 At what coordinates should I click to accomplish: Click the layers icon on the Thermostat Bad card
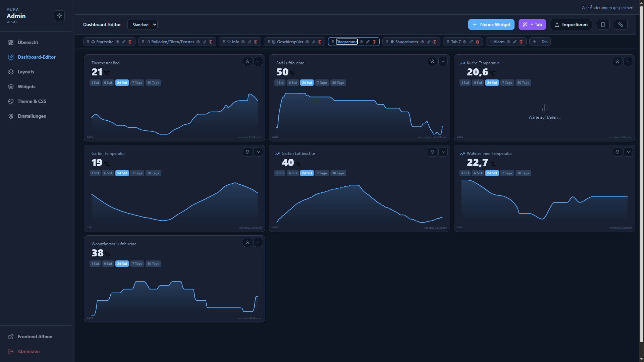point(248,61)
